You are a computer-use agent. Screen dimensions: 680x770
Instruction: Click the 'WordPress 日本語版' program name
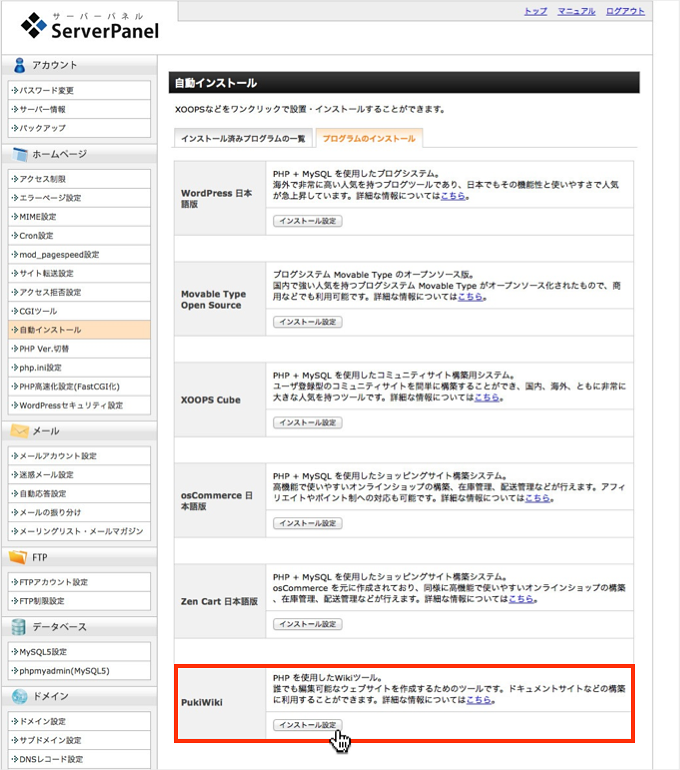point(217,198)
